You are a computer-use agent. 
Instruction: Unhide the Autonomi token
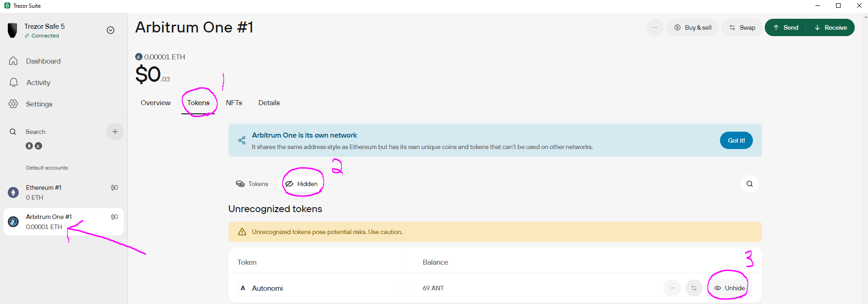click(730, 288)
